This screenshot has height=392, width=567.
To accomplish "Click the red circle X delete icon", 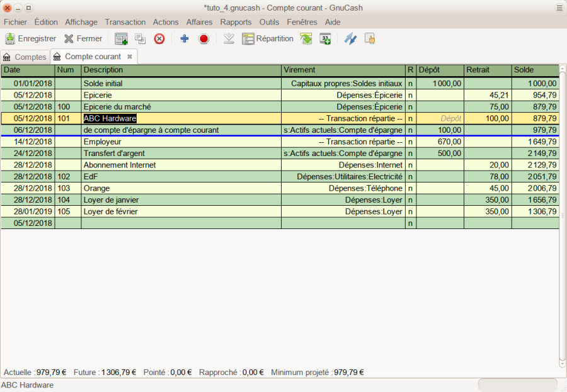I will [x=159, y=38].
